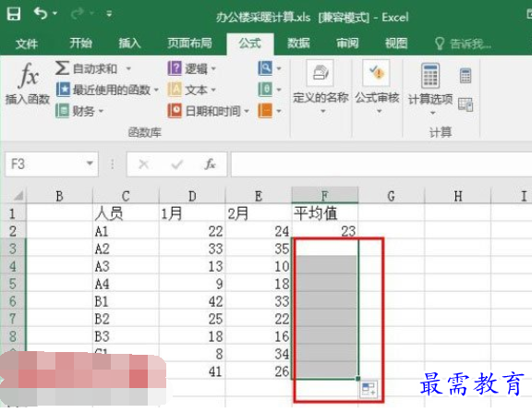Open the 公式审核 group button
The image size is (532, 413).
point(377,88)
